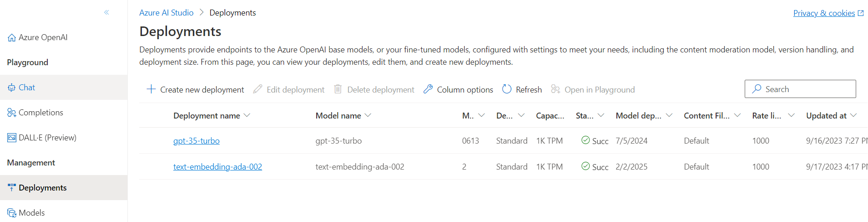868x222 pixels.
Task: Click the plus icon to create deployment
Action: [x=151, y=89]
